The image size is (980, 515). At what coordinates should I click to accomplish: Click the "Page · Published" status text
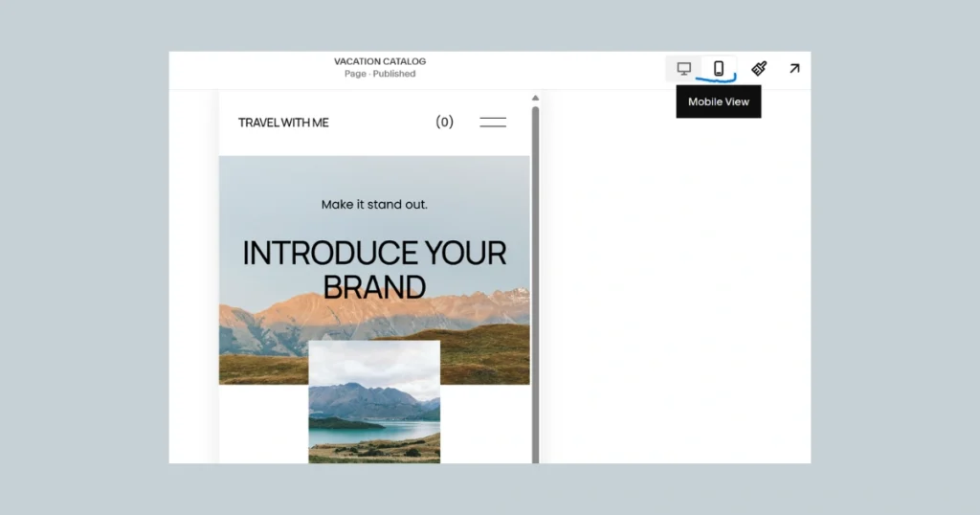[380, 74]
